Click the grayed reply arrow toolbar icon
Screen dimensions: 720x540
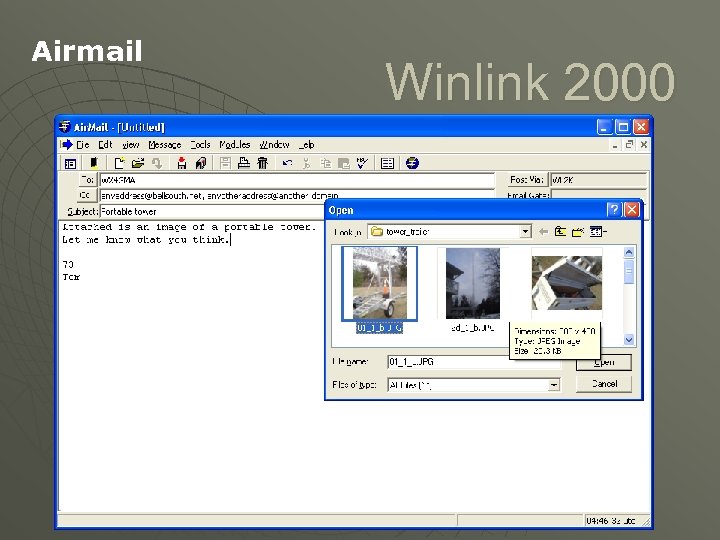[157, 163]
